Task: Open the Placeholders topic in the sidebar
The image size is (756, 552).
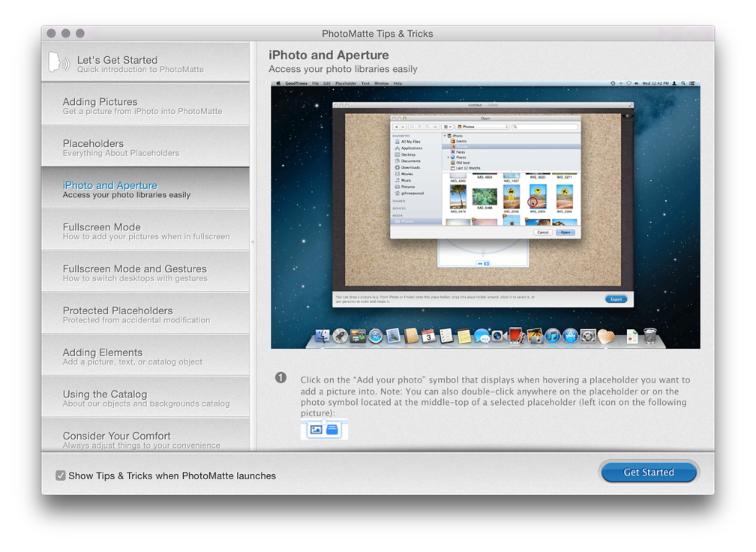Action: click(145, 146)
